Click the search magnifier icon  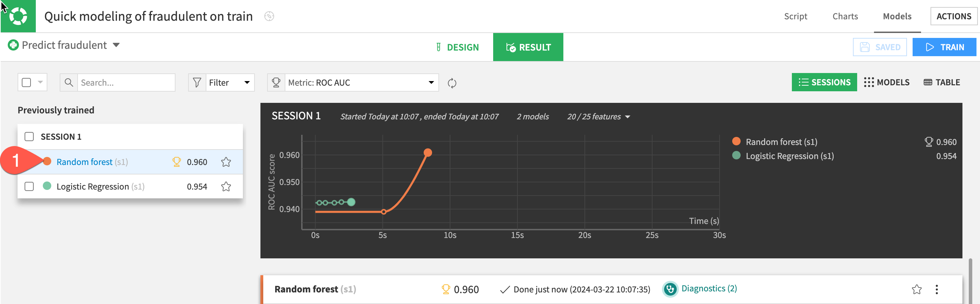69,82
